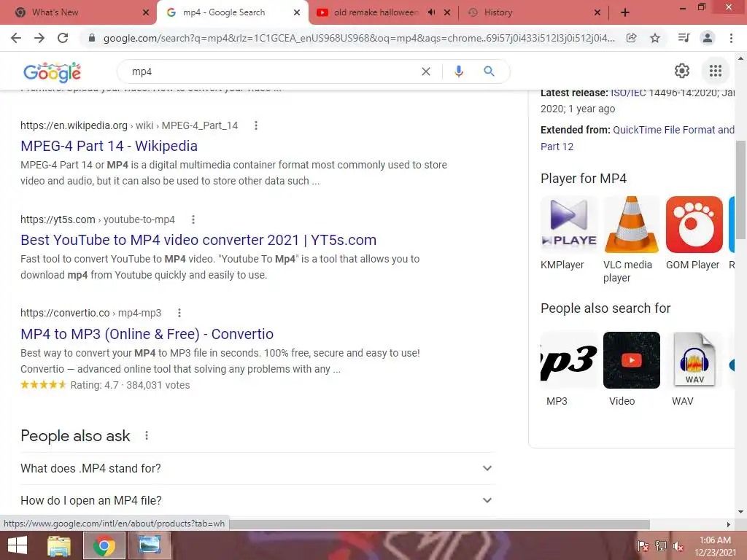Viewport: 747px width, 560px height.
Task: Close the History tab
Action: pos(597,12)
